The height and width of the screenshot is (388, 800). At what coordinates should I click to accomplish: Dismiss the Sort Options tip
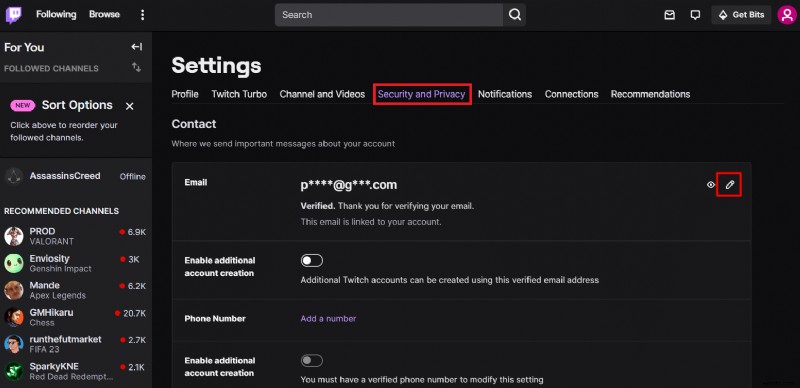[x=130, y=106]
